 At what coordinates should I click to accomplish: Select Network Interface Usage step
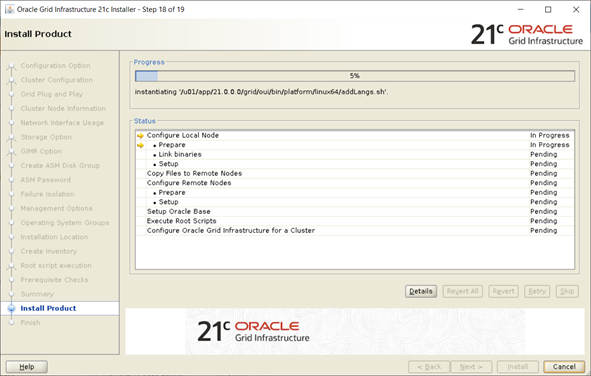coord(62,123)
